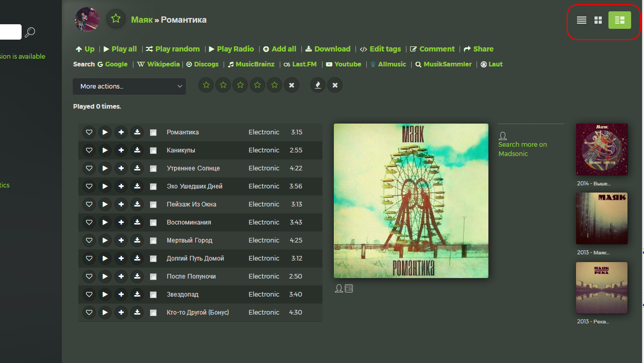Viewport: 644px width, 363px height.
Task: Tick the checkbox for Утреннее Солнце
Action: (153, 168)
